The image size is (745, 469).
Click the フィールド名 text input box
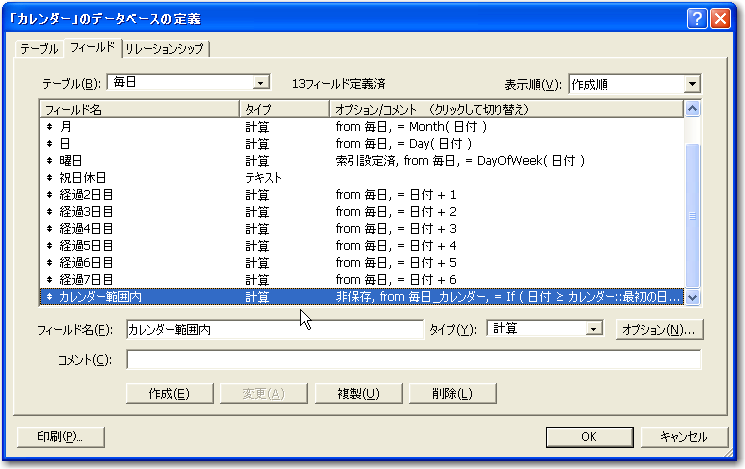click(274, 329)
